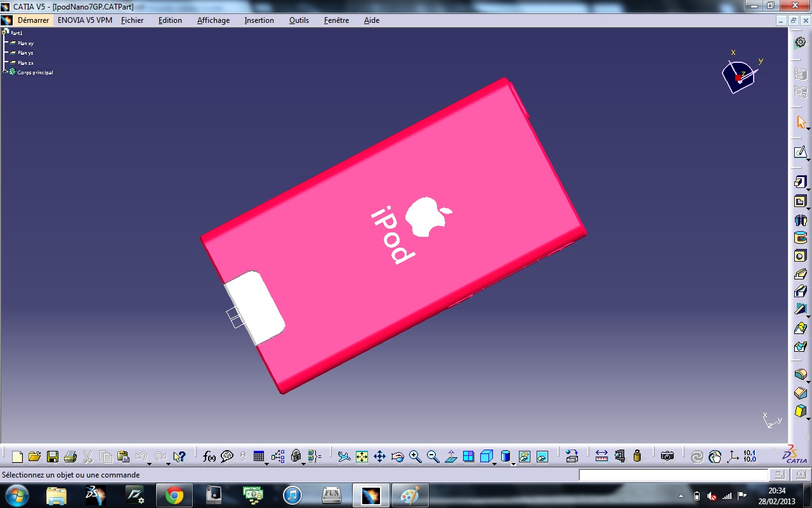Viewport: 812px width, 508px height.
Task: Click the Multi-View four-pane icon
Action: (x=469, y=457)
